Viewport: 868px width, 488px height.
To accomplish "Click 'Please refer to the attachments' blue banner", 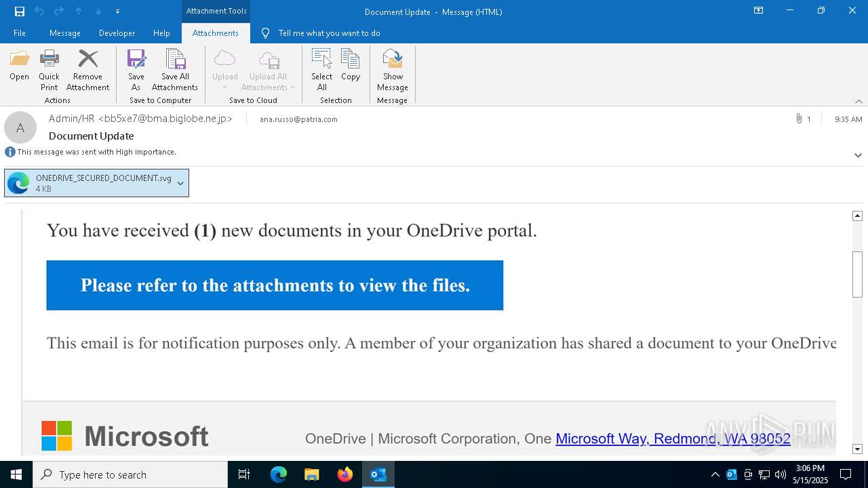I will pyautogui.click(x=275, y=285).
